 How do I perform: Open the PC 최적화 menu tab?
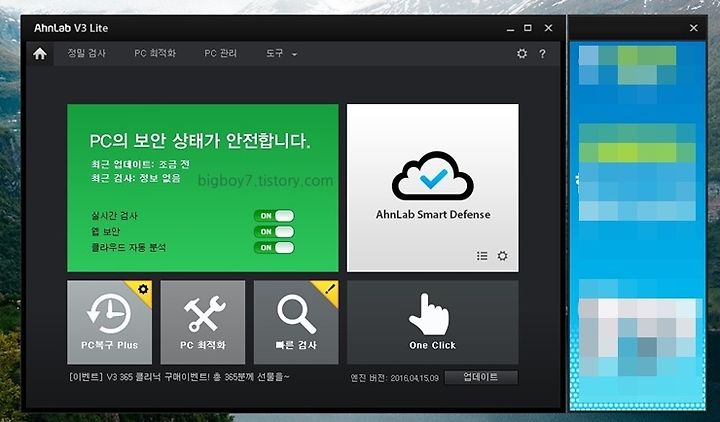point(155,53)
